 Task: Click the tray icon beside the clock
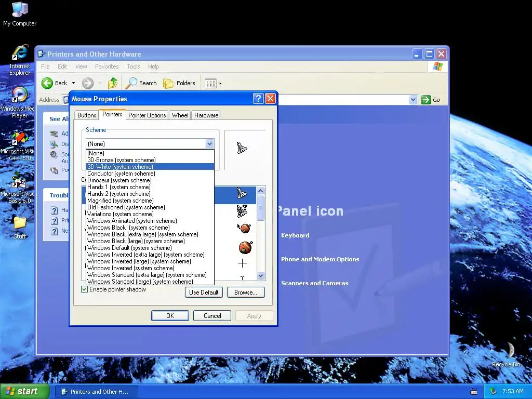pyautogui.click(x=494, y=391)
